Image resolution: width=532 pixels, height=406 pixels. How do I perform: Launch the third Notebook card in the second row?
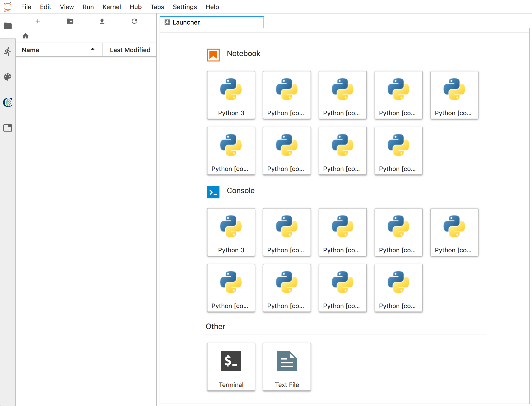coord(343,151)
